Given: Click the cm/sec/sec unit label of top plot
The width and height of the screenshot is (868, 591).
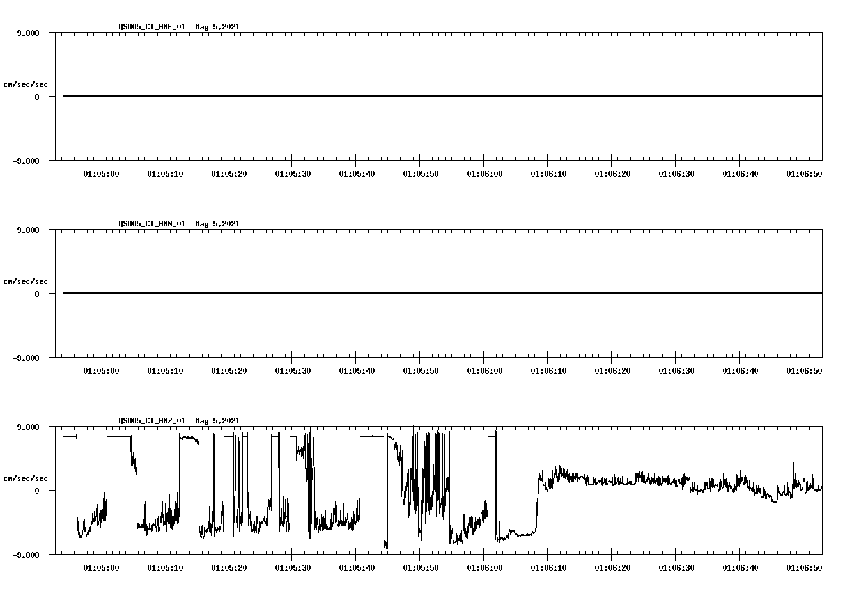Looking at the screenshot, I should 27,84.
